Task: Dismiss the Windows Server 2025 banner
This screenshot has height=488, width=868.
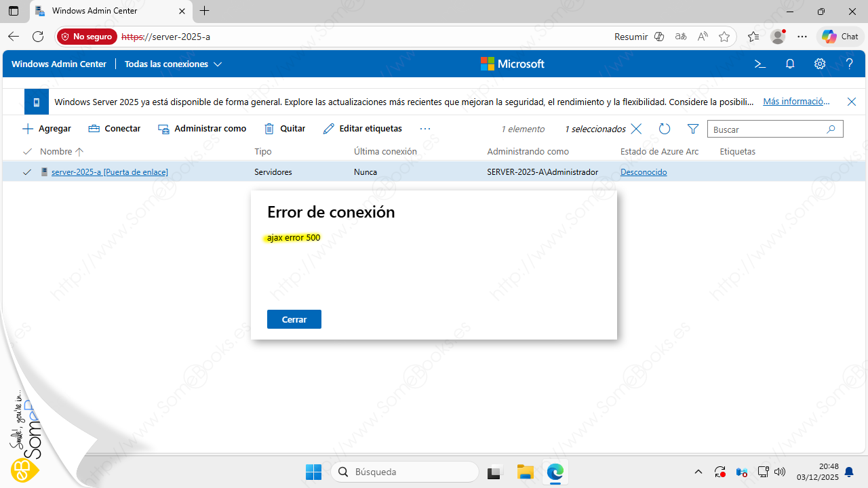Action: (x=852, y=102)
